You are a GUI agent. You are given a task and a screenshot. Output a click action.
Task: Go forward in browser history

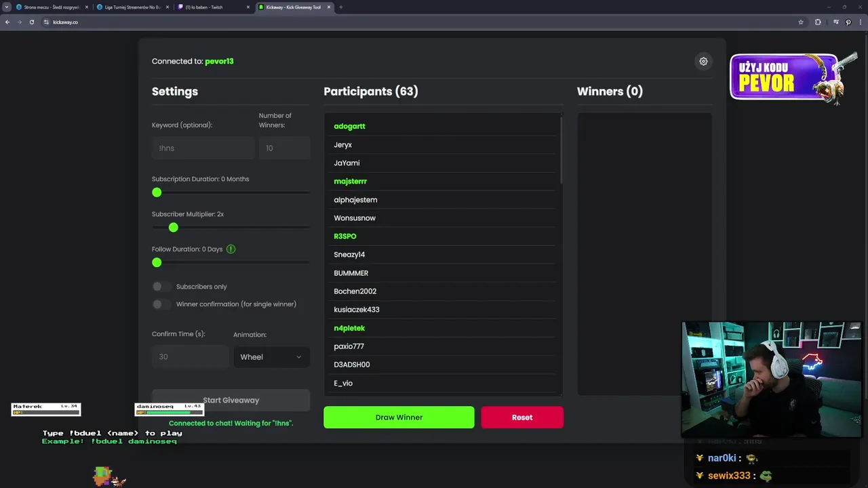point(19,22)
